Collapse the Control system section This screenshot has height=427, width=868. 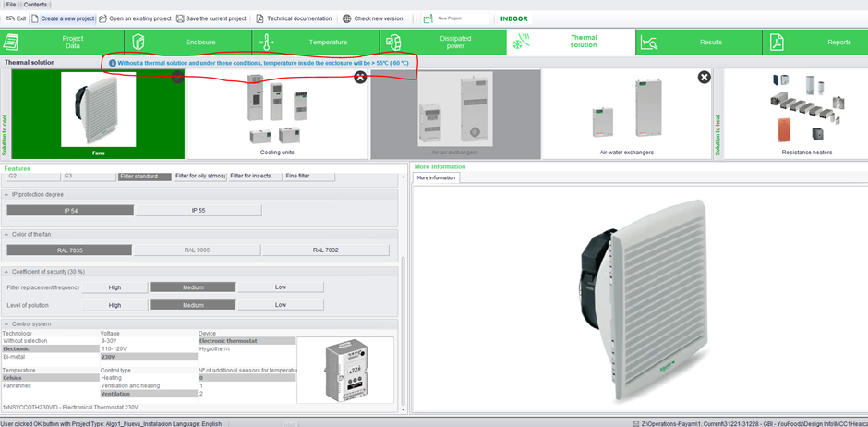7,323
